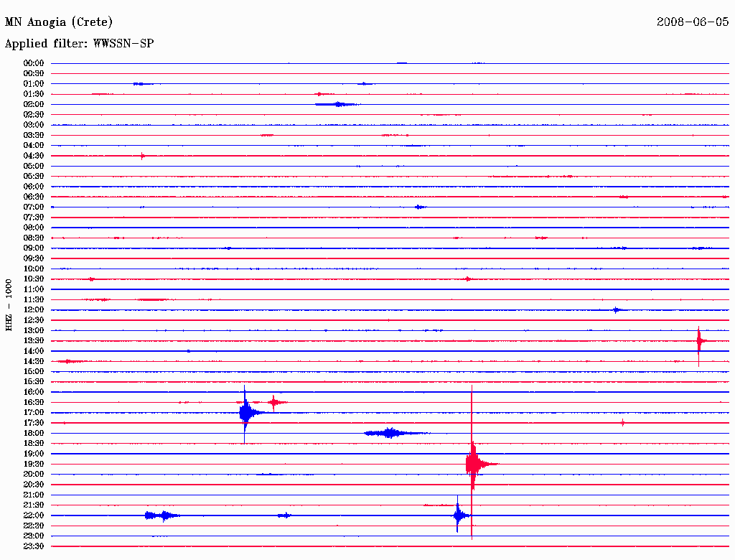
Task: Click the '13:30' time label
Action: click(x=34, y=340)
